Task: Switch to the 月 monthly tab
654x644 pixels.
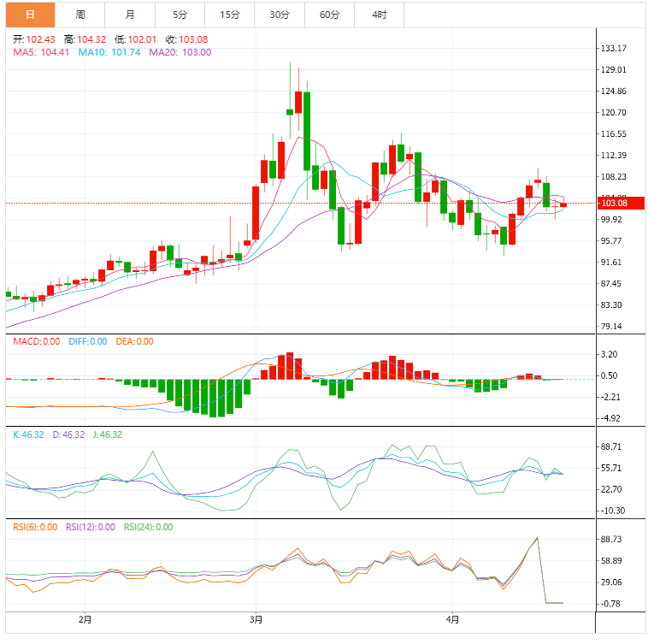Action: tap(130, 15)
